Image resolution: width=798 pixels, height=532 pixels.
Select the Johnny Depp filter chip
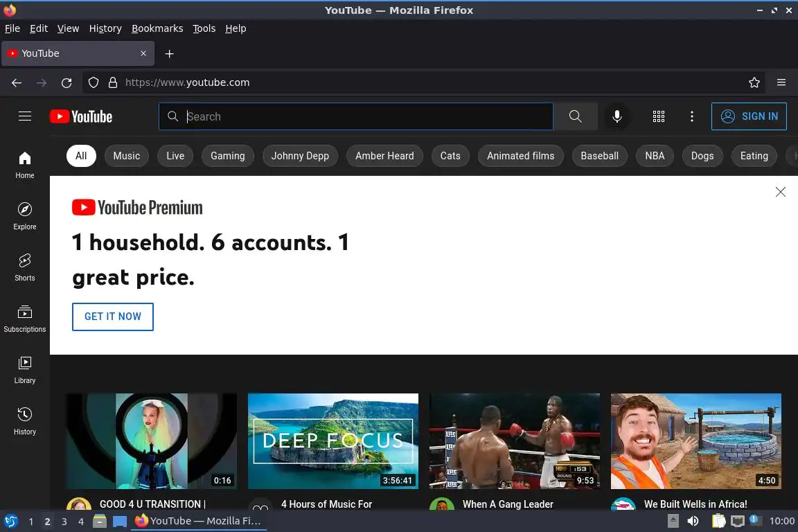click(x=300, y=156)
